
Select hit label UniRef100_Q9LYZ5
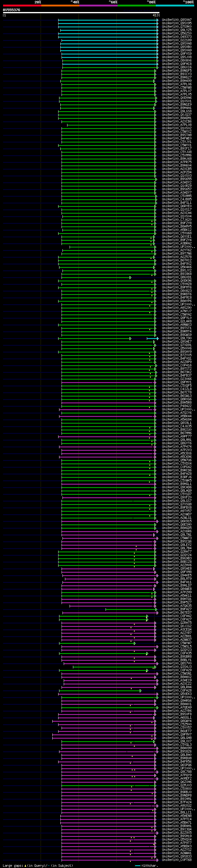[x=177, y=30]
